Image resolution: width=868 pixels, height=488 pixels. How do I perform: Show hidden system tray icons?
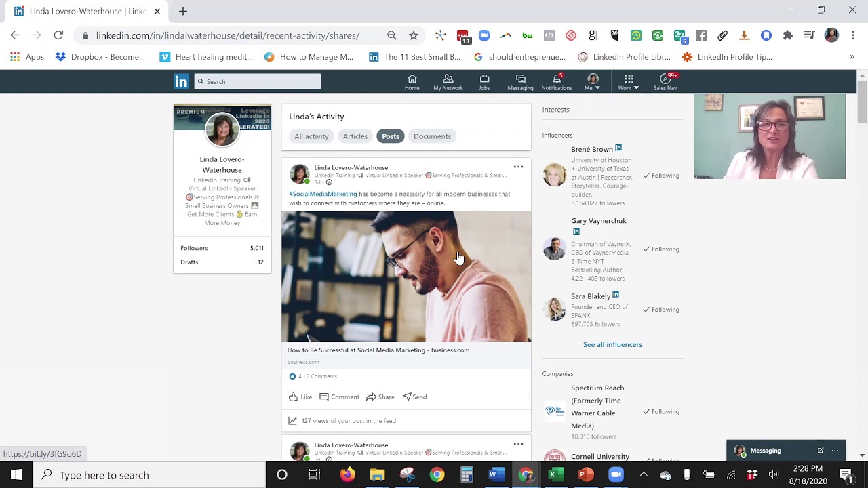tap(644, 475)
